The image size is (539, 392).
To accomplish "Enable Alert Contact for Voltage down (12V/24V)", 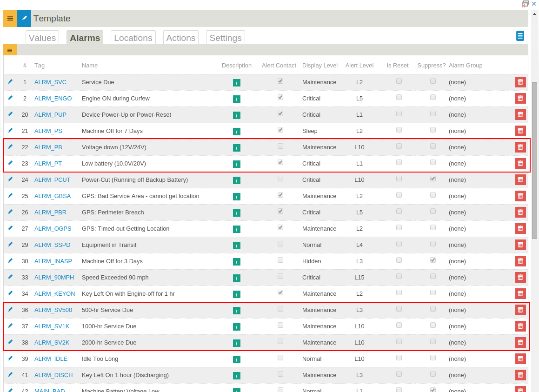I will point(280,146).
